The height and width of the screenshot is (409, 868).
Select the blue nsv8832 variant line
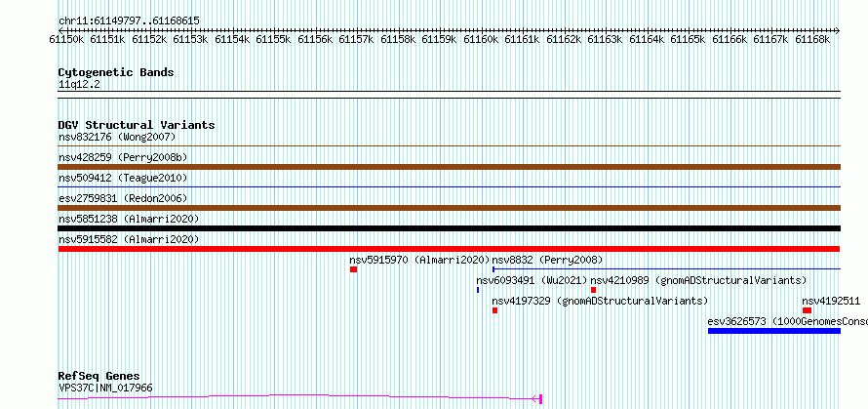[666, 269]
